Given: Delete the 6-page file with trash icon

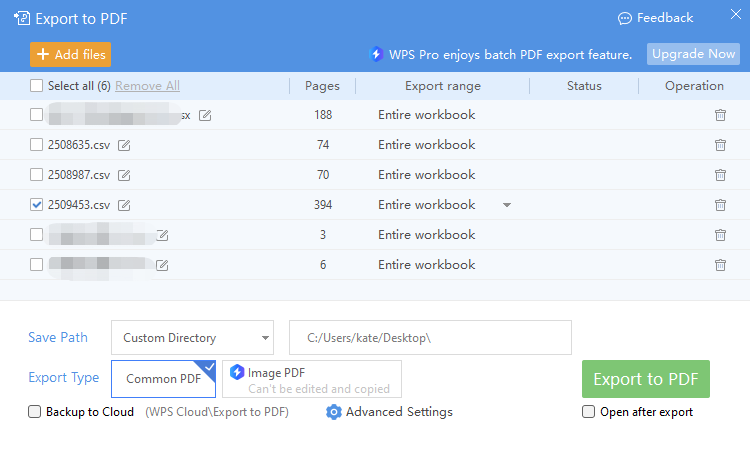Looking at the screenshot, I should click(x=720, y=265).
